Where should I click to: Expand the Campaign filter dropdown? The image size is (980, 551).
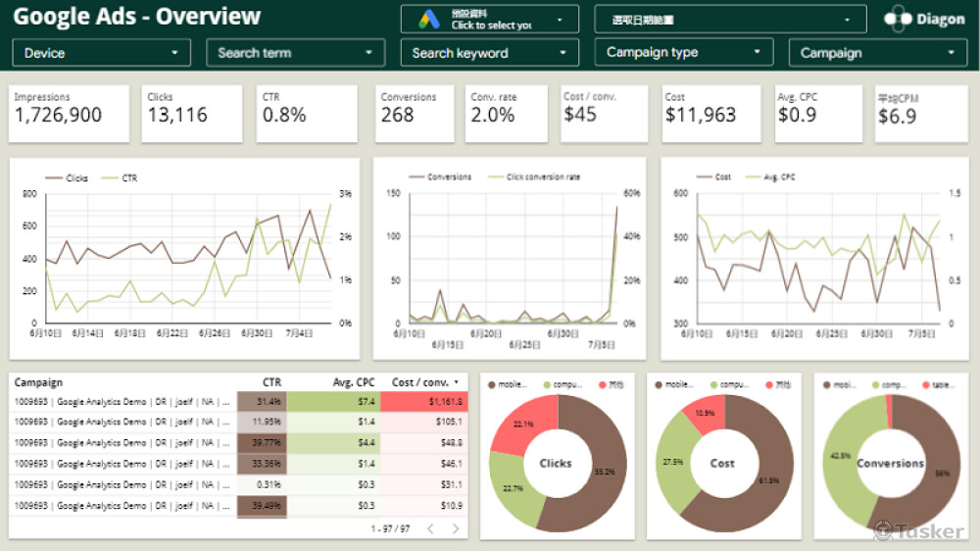click(878, 53)
